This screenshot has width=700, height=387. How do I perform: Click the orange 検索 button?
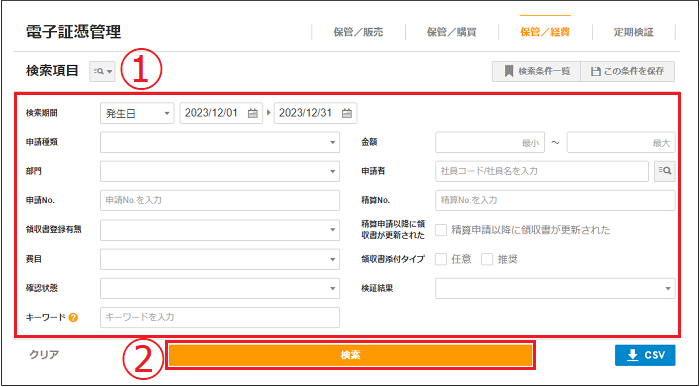point(350,355)
